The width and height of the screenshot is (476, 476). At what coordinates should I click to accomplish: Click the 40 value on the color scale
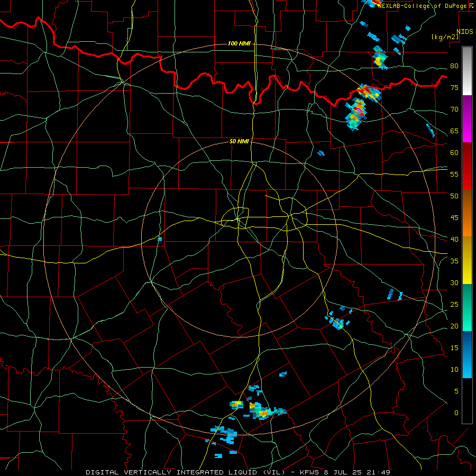[454, 239]
